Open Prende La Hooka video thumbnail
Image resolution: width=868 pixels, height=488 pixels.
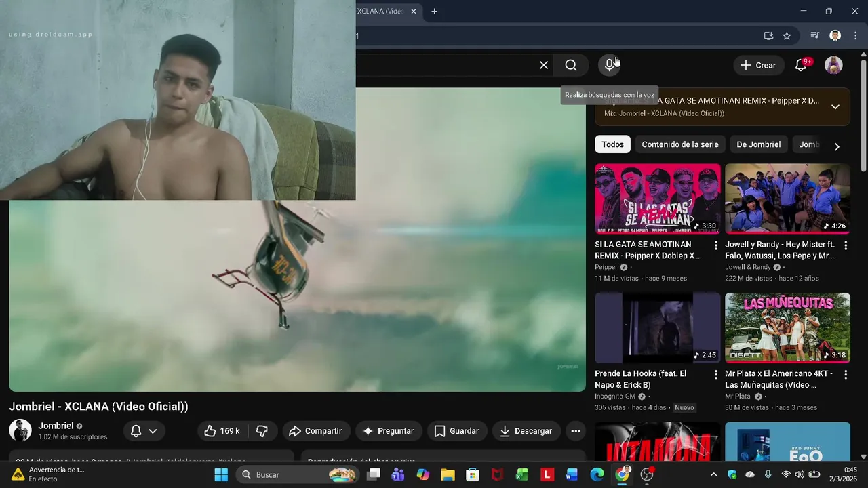(658, 328)
